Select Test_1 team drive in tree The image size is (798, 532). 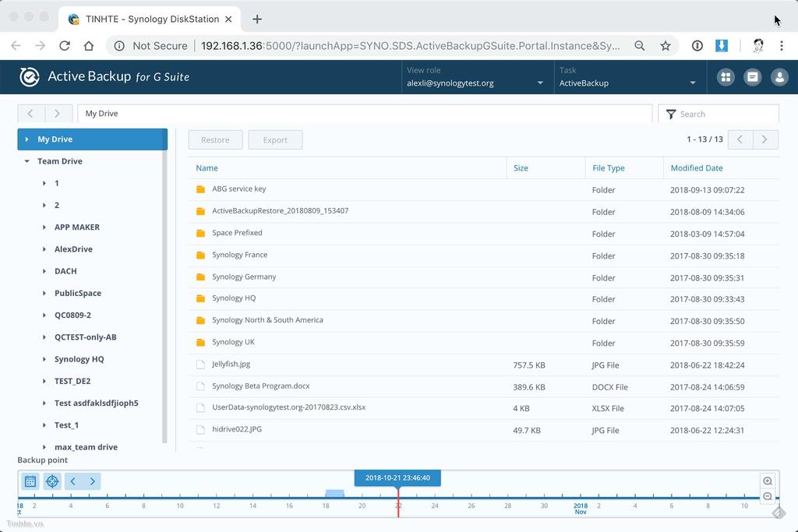[x=66, y=425]
